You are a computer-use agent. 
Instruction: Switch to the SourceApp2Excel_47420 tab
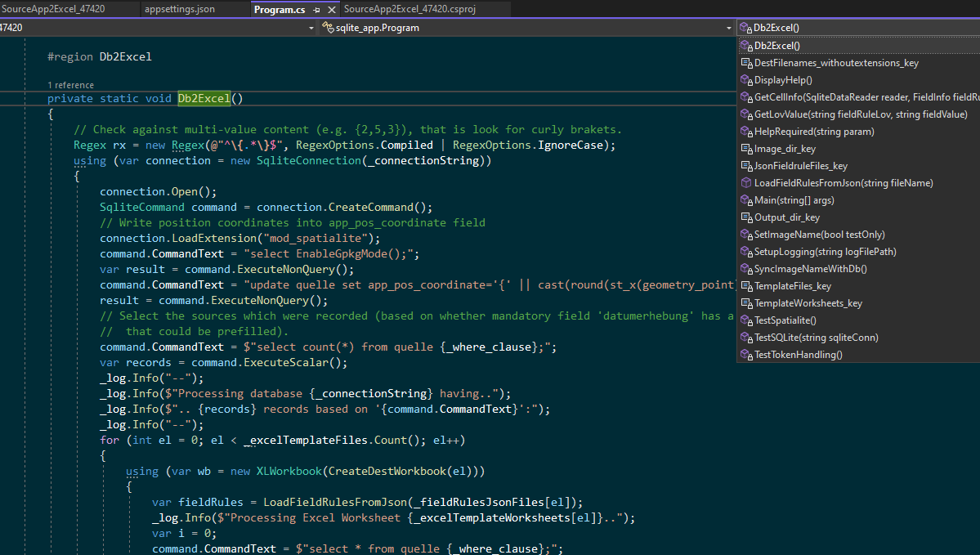(x=53, y=10)
